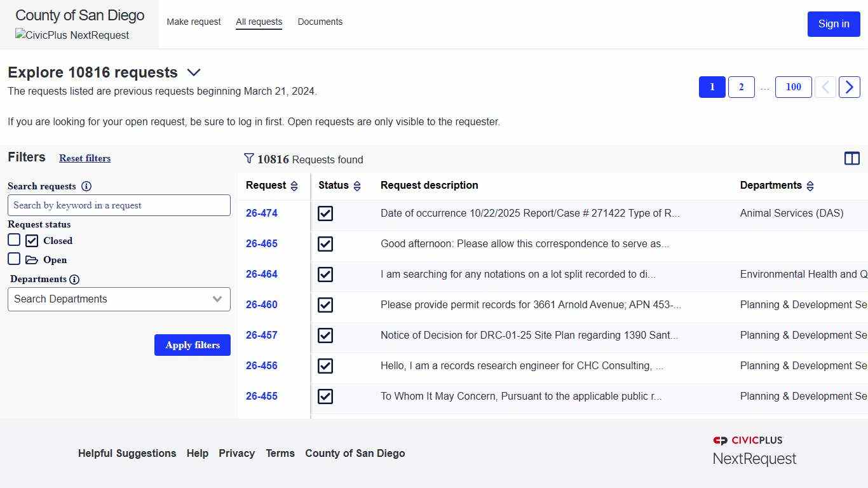Click the CivicPlus logo in the footer
Viewport: 868px width, 488px height.
(x=754, y=449)
